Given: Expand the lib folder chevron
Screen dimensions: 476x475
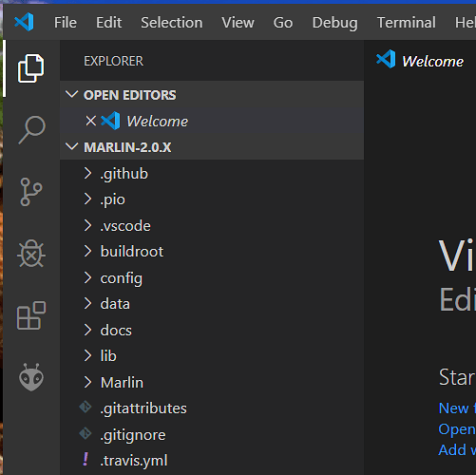Looking at the screenshot, I should [x=87, y=355].
